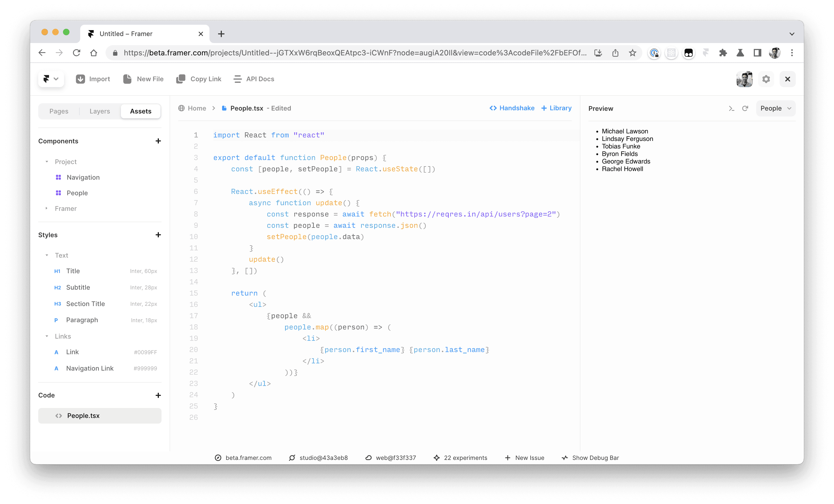The image size is (834, 504).
Task: Open the preview console icon
Action: (731, 108)
